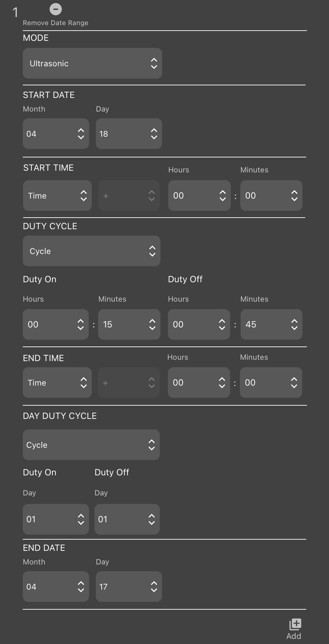Click the Remove Date Range minus icon
The height and width of the screenshot is (644, 329).
55,9
